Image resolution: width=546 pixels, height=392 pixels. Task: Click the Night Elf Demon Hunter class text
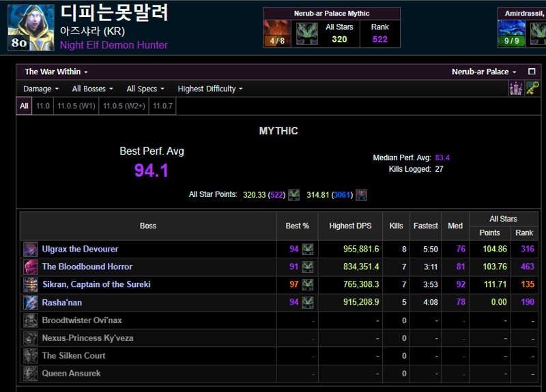click(113, 45)
